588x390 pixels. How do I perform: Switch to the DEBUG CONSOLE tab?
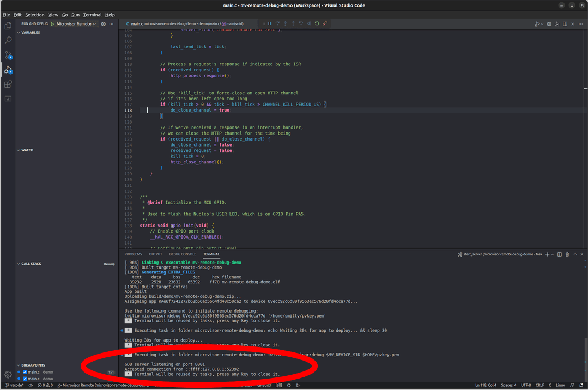pos(183,254)
